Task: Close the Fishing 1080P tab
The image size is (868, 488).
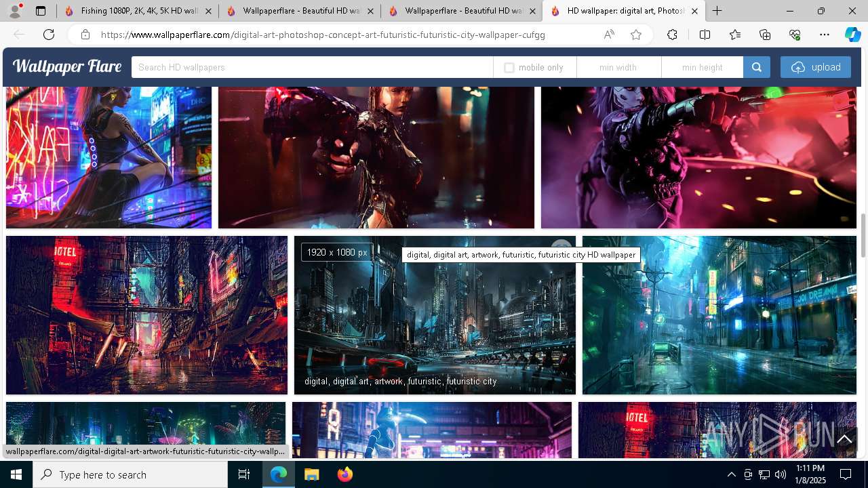Action: [x=208, y=11]
